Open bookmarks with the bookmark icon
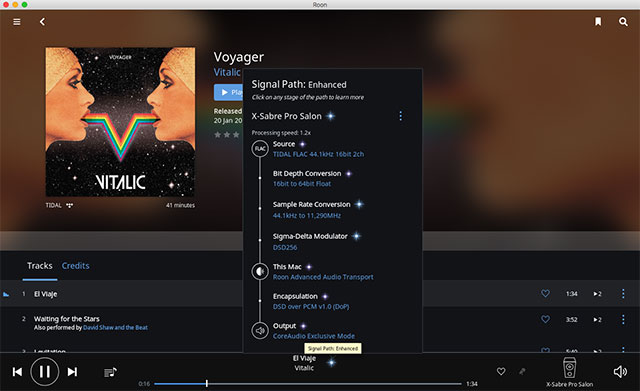 (598, 22)
